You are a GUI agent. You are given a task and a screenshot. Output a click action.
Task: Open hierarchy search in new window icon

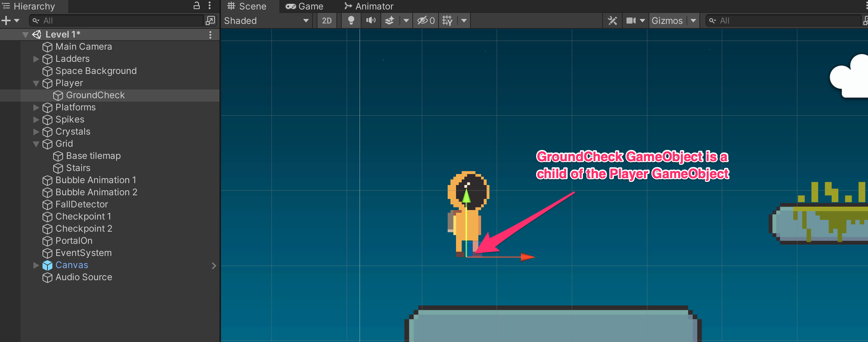tap(210, 20)
